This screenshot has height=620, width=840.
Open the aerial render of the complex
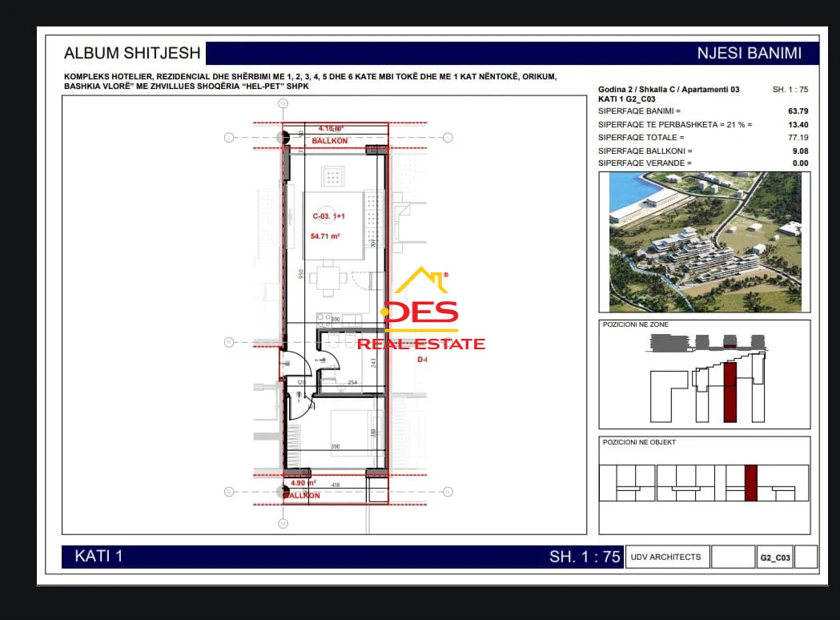(x=705, y=242)
